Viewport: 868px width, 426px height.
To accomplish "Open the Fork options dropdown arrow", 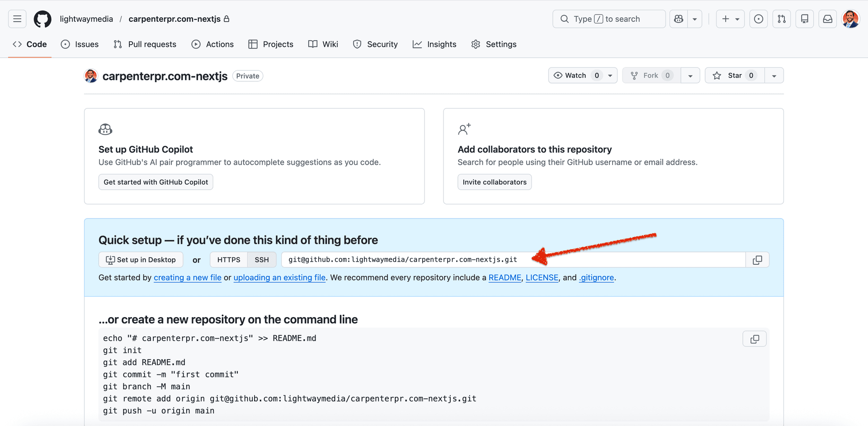I will tap(690, 75).
